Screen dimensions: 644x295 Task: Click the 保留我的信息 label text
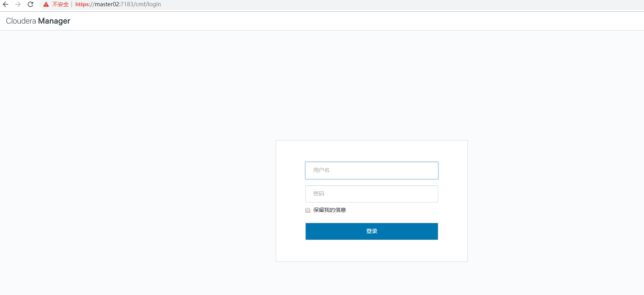tap(330, 210)
